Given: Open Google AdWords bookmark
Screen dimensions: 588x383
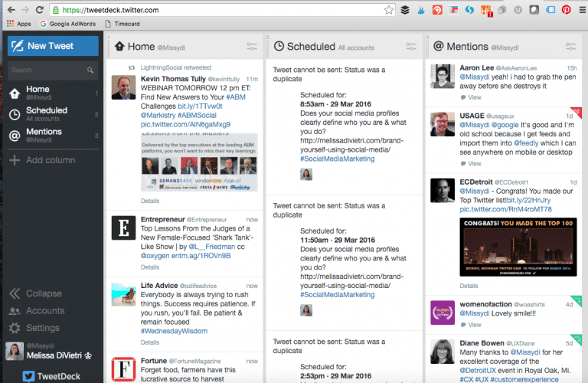Looking at the screenshot, I should pyautogui.click(x=68, y=24).
